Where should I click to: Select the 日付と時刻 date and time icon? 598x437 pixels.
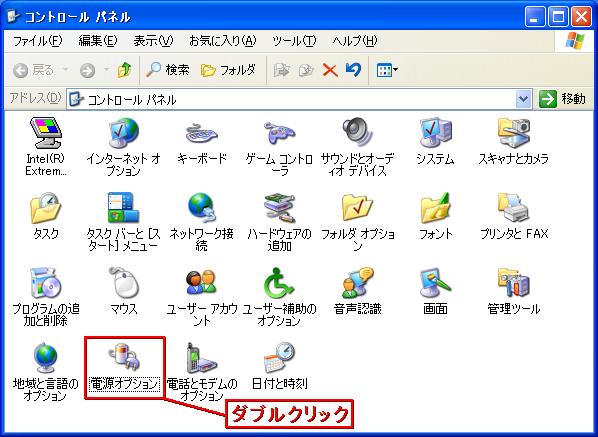pyautogui.click(x=279, y=357)
